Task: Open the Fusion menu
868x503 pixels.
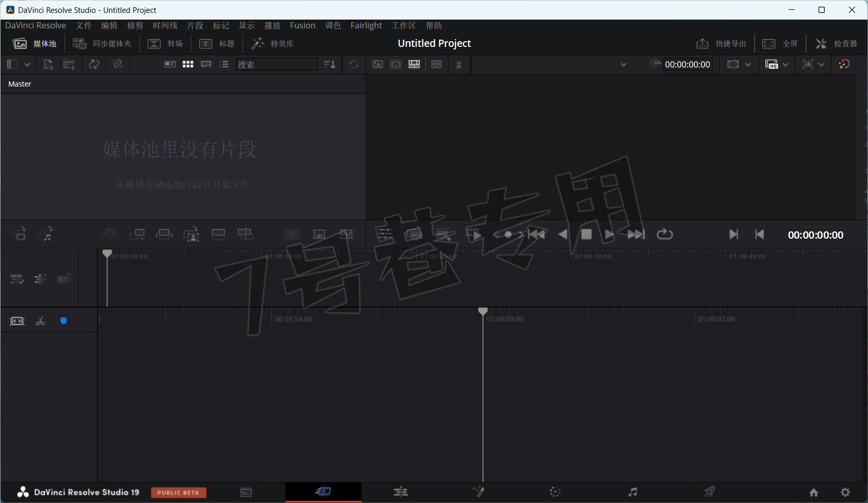Action: coord(303,25)
